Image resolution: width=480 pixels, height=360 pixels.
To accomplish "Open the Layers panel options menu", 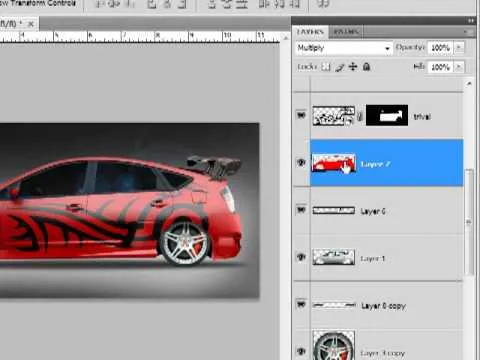I will pos(467,32).
